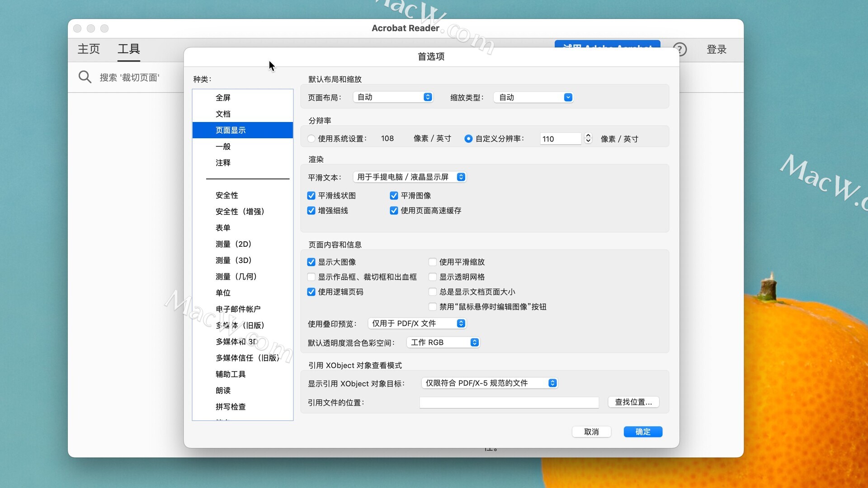Switch to the 工具 tab
The height and width of the screenshot is (488, 868).
coord(129,49)
